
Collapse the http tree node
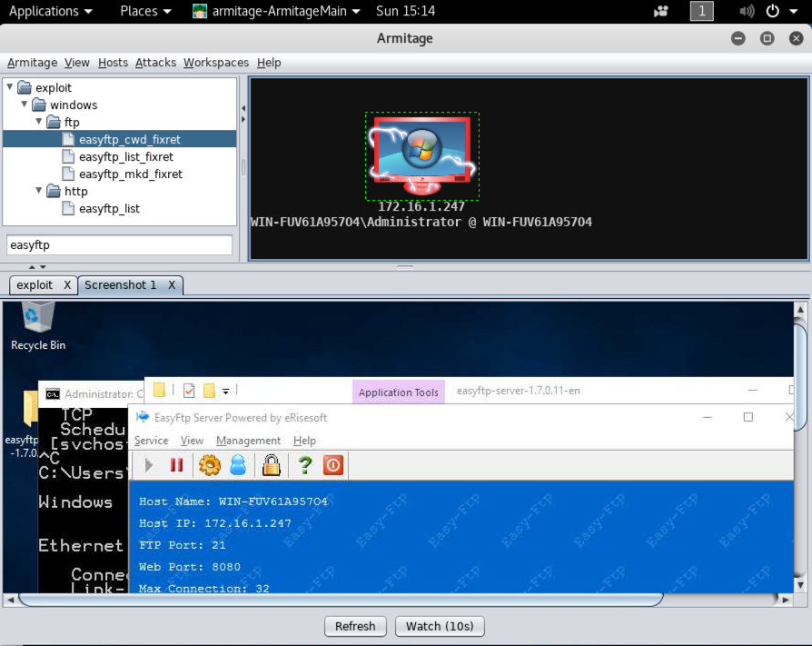coord(39,190)
